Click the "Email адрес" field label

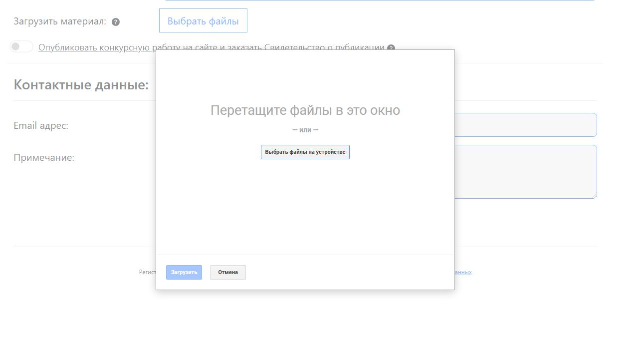click(41, 126)
